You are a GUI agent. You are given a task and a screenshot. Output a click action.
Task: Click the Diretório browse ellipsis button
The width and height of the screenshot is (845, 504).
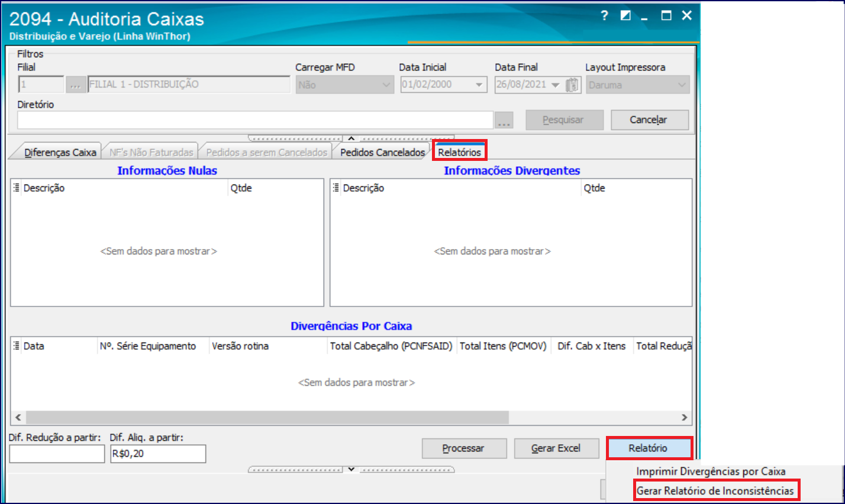pos(504,120)
